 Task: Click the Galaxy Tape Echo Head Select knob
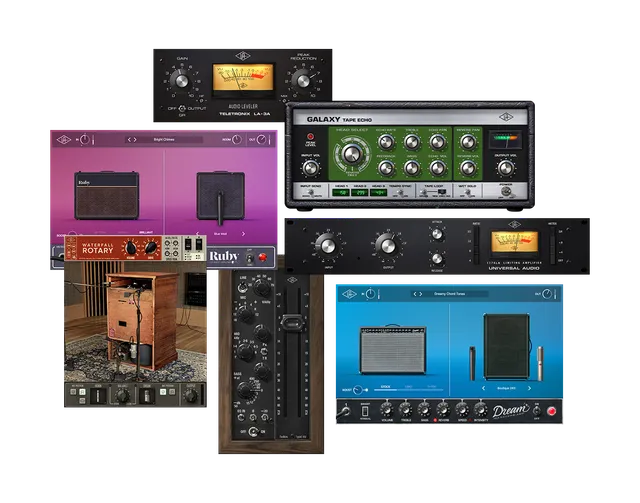(351, 154)
